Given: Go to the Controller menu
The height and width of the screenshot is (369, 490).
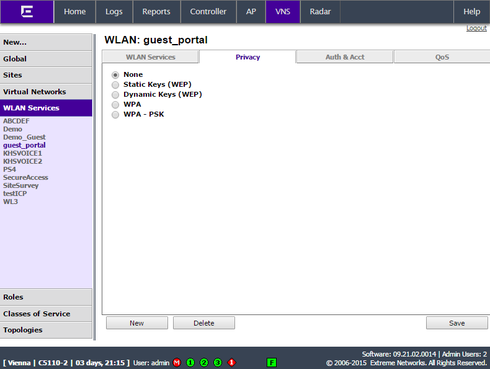Looking at the screenshot, I should [x=208, y=12].
